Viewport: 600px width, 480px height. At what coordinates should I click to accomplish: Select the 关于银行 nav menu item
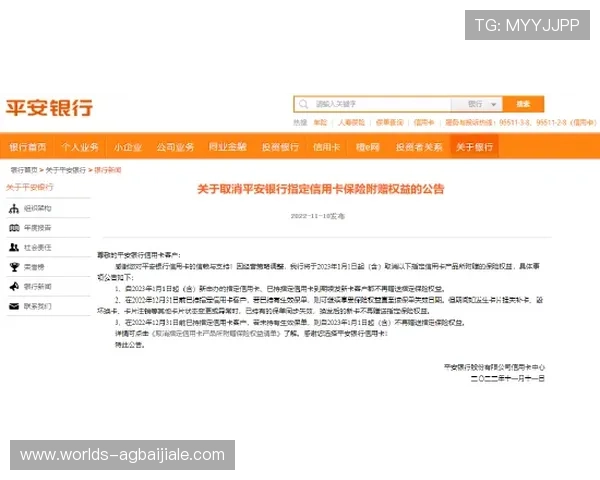[474, 147]
